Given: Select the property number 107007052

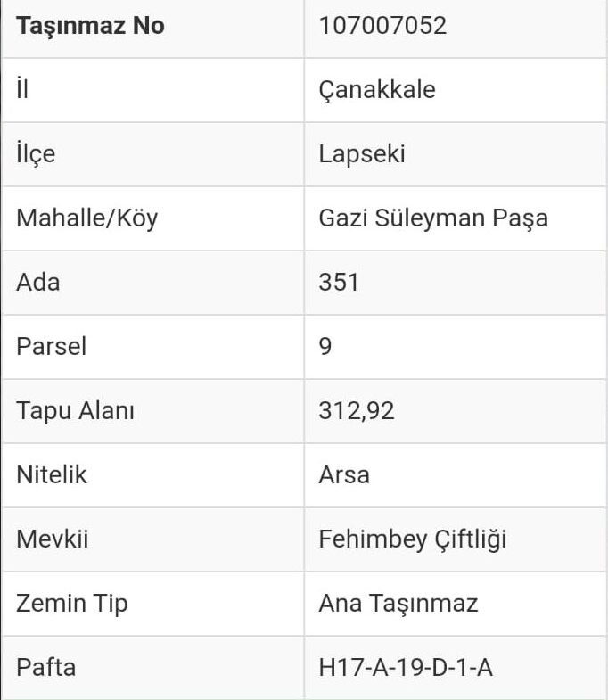Looking at the screenshot, I should [x=382, y=26].
